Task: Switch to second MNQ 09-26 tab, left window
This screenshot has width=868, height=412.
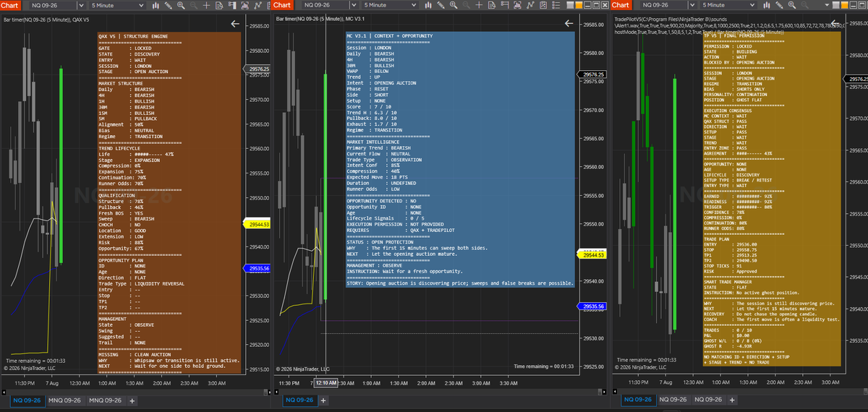Action: tap(106, 400)
